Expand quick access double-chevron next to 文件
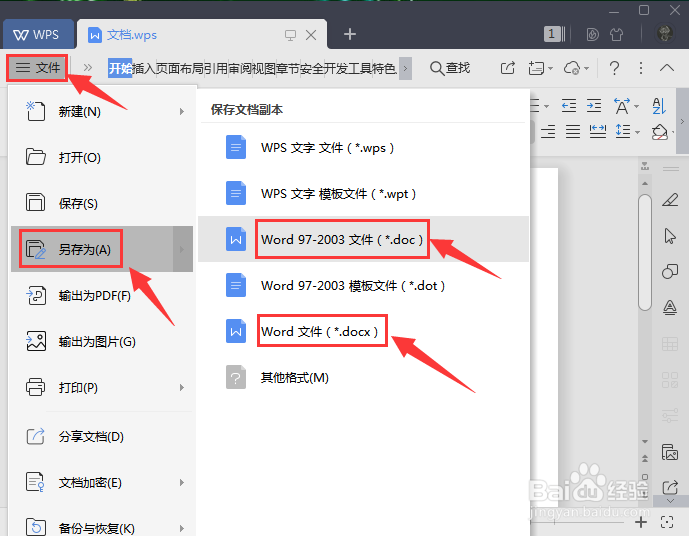689x536 pixels. (x=88, y=68)
